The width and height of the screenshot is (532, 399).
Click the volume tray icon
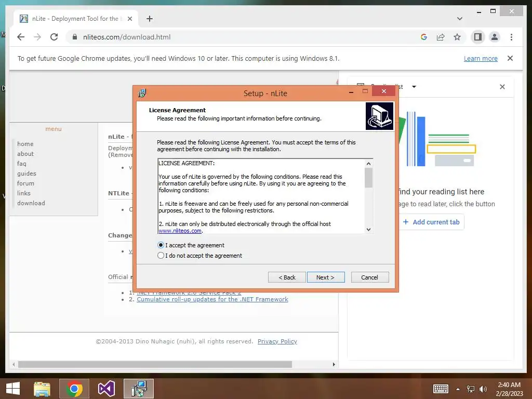tap(483, 389)
